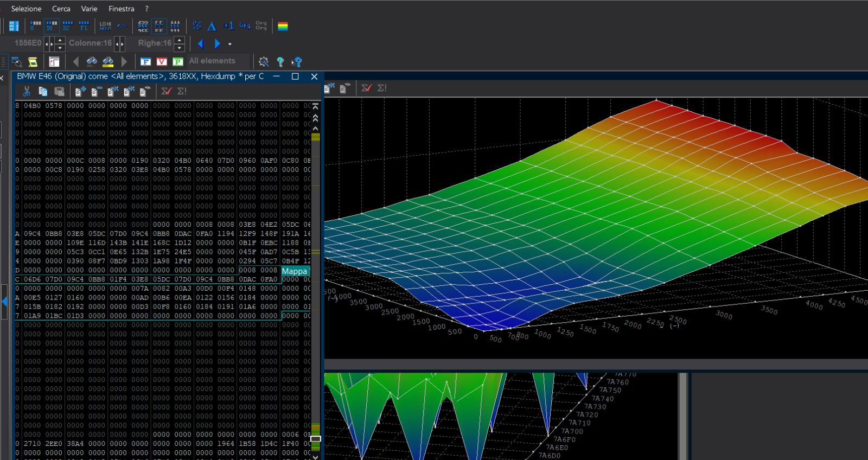Open the Finestra menu
Viewport: 868px width, 460px height.
(121, 9)
